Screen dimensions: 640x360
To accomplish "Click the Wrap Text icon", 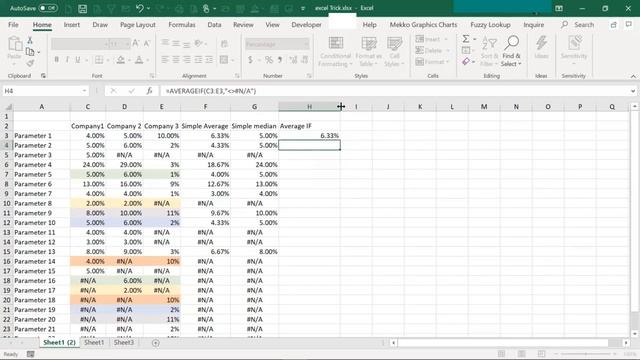I will coord(224,43).
